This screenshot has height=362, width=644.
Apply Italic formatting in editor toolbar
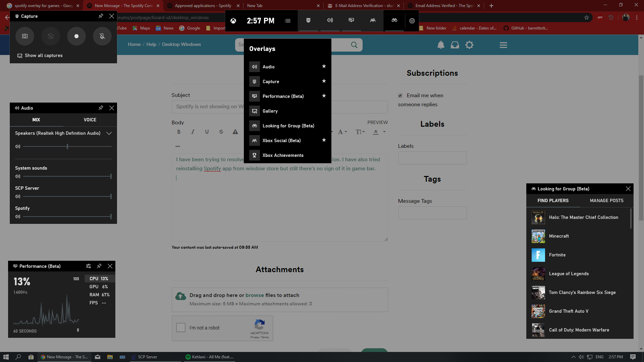(193, 132)
